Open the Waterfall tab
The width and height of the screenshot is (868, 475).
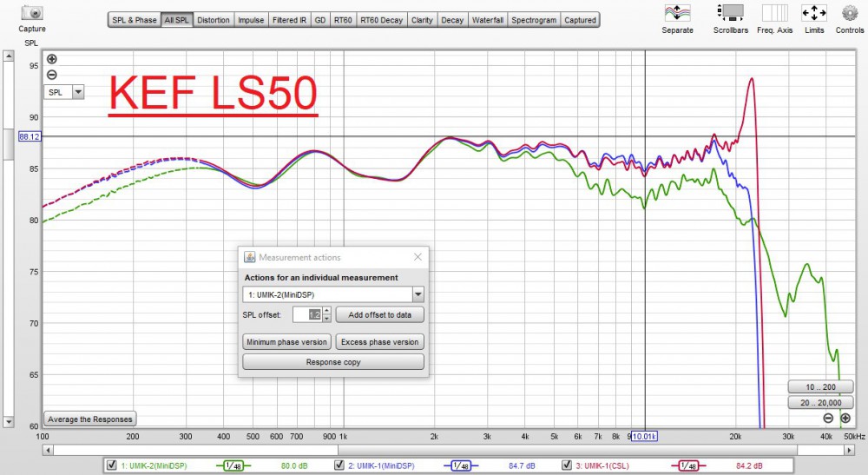487,20
